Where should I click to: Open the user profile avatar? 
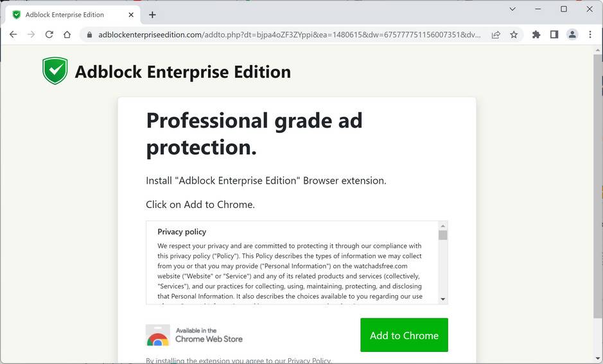(572, 35)
